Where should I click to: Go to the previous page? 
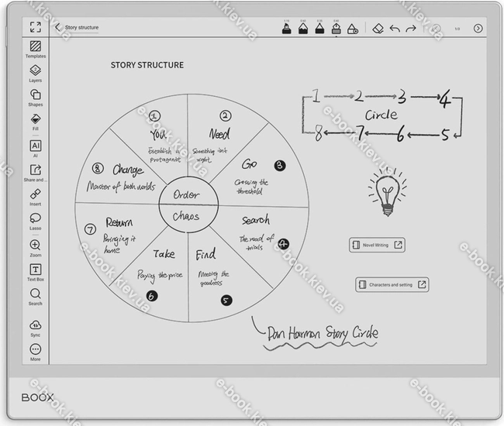coord(436,28)
